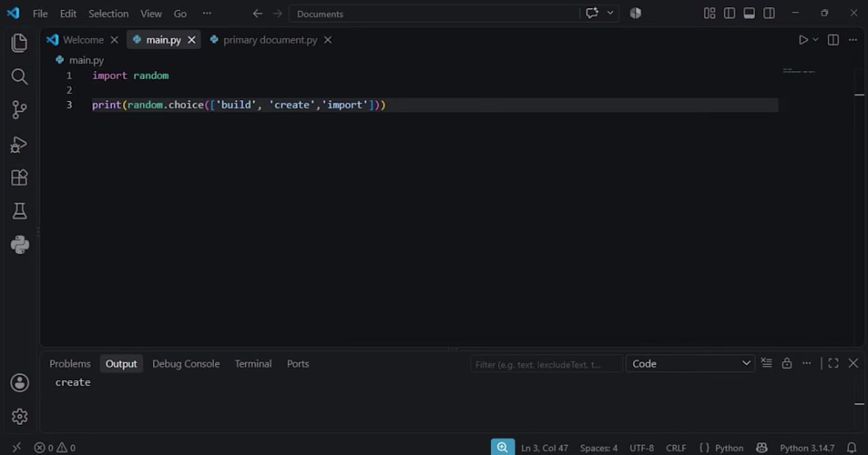868x455 pixels.
Task: Open the Search view in the activity bar
Action: click(20, 77)
